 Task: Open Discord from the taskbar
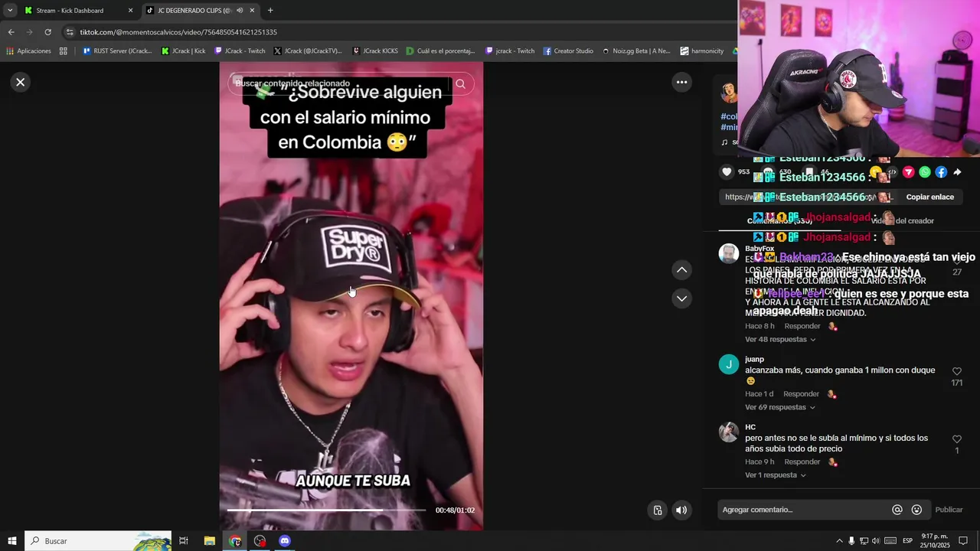click(285, 541)
